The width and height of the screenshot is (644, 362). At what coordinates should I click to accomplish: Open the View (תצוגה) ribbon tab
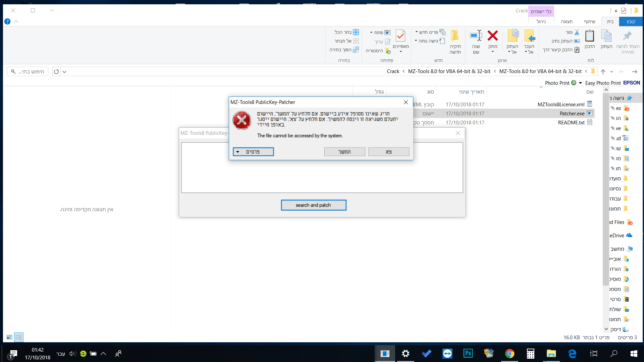point(567,21)
